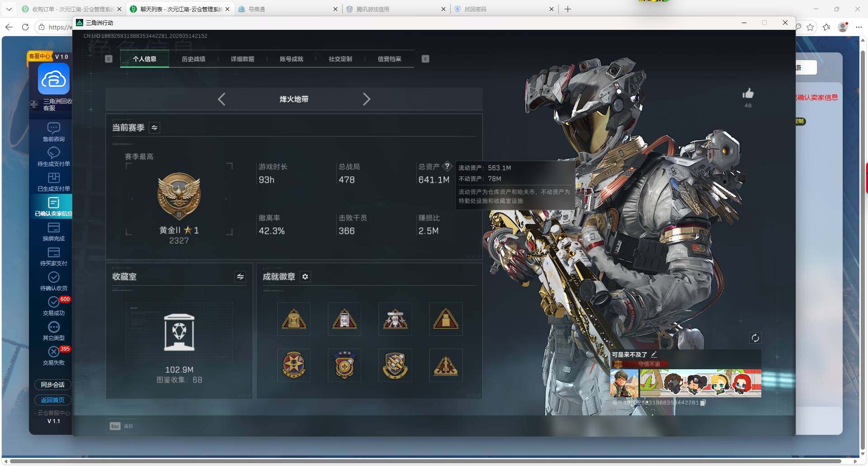Open the 待确认收货 sidebar section
The height and width of the screenshot is (466, 868).
tap(53, 281)
